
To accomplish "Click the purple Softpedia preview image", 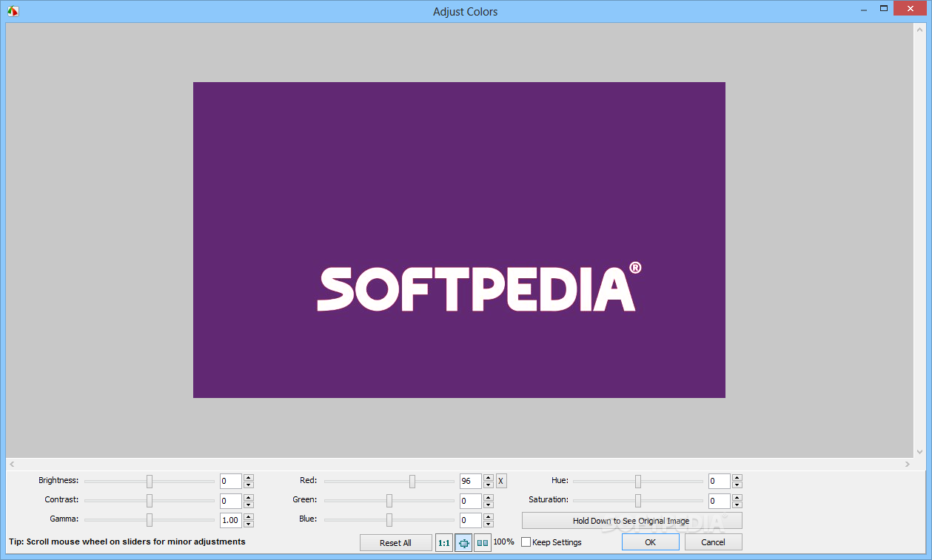I will pyautogui.click(x=459, y=240).
